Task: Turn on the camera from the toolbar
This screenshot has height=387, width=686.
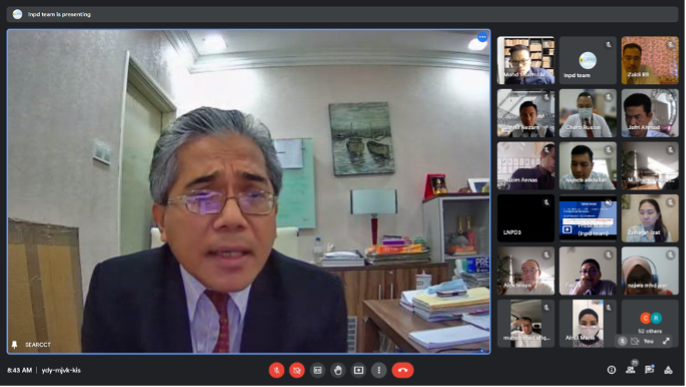Action: tap(297, 370)
